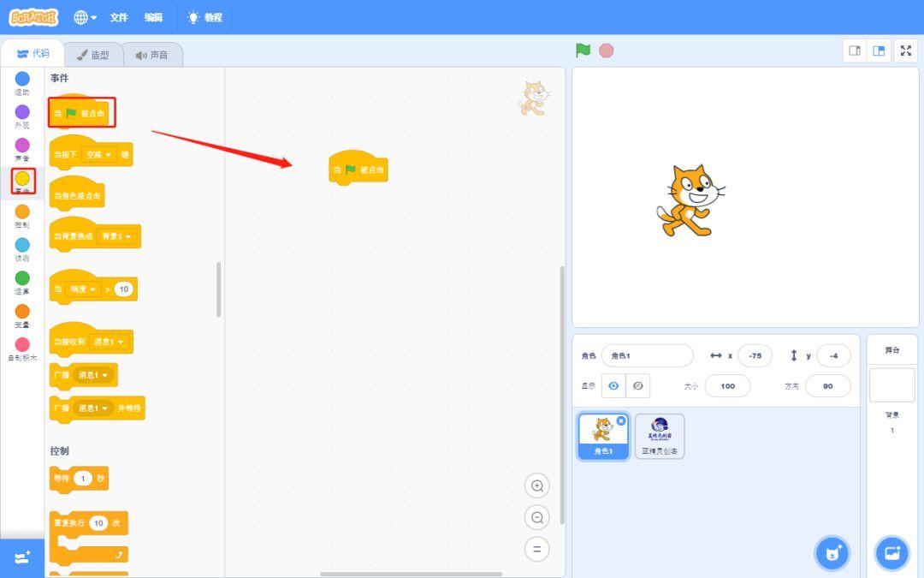Open 消息1 dropdown in 当接收到 block
The height and width of the screenshot is (578, 924).
click(109, 342)
